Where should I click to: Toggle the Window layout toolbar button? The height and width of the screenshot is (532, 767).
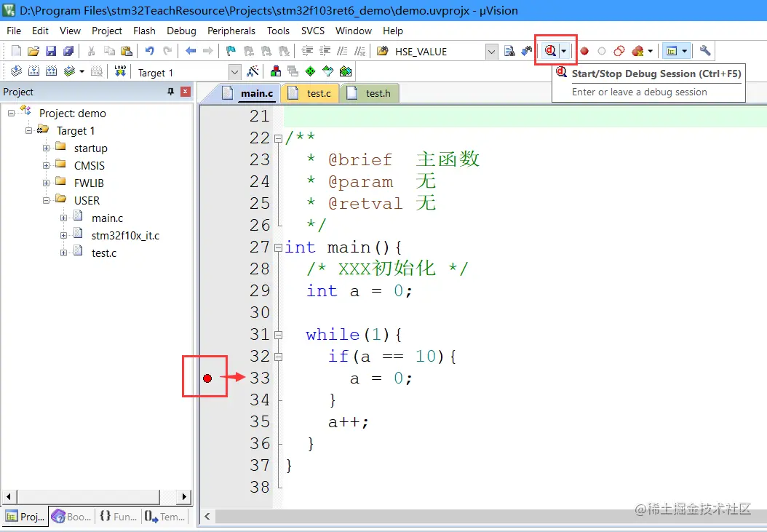click(x=672, y=50)
